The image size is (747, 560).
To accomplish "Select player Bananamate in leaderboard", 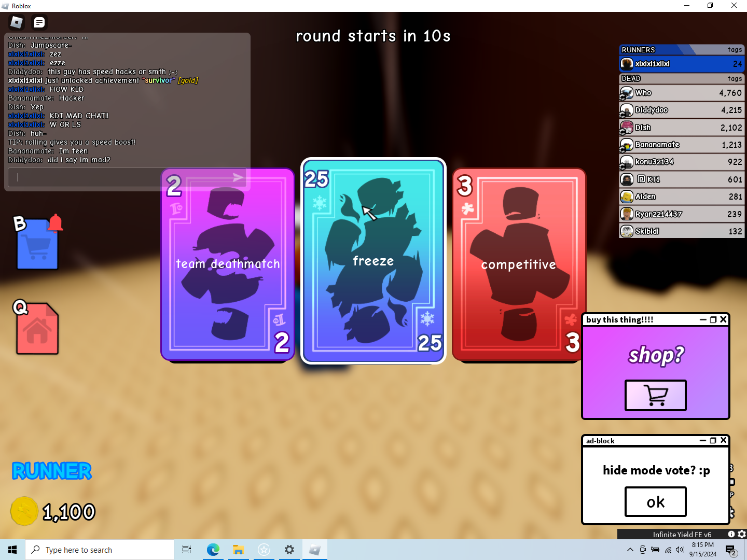I will (682, 145).
